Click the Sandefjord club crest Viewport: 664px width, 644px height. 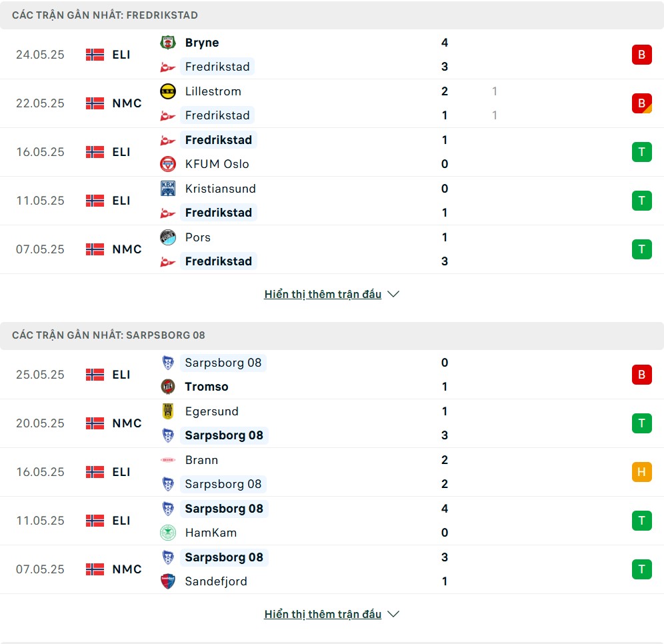coord(168,581)
